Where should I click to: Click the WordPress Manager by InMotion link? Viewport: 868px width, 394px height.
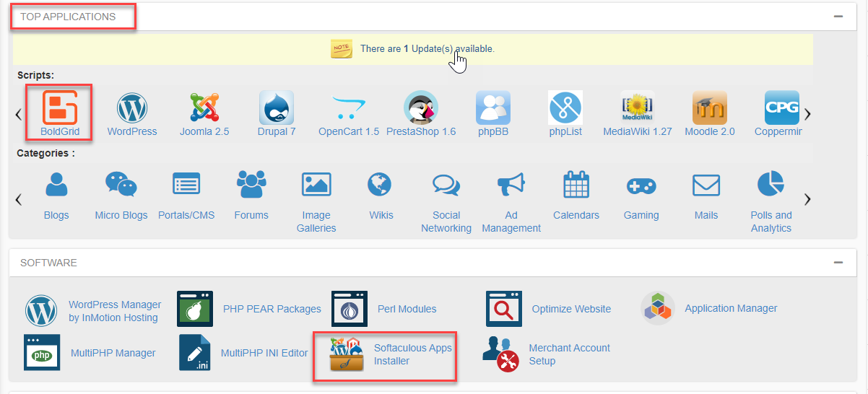[x=115, y=311]
